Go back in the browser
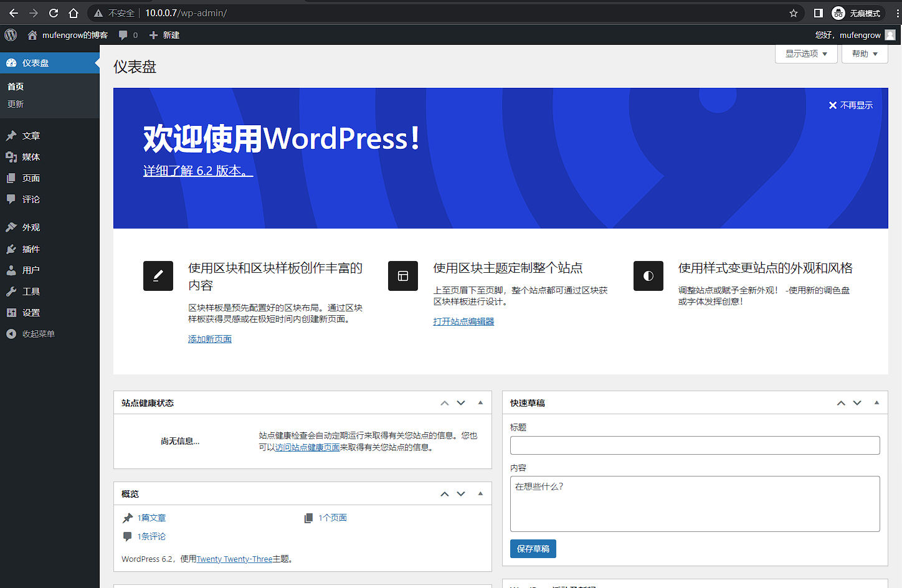Viewport: 902px width, 588px height. point(14,13)
